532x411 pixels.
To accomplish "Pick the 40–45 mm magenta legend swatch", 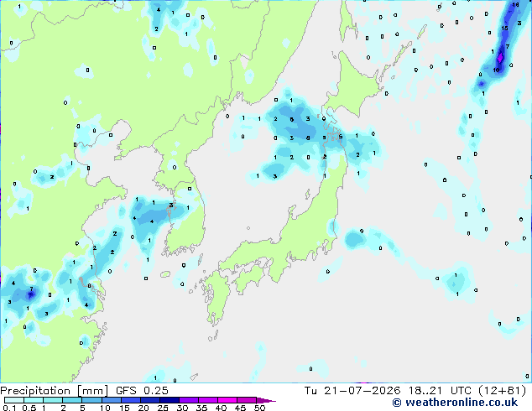I will click(x=227, y=400).
